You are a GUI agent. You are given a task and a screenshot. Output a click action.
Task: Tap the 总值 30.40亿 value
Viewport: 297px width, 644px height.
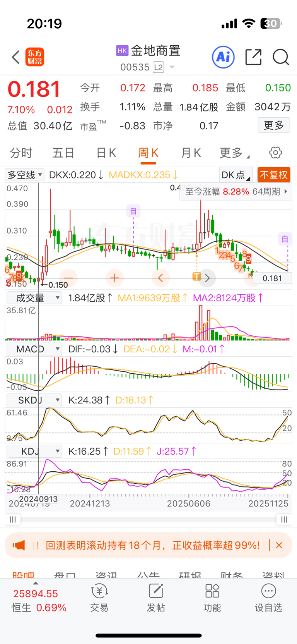pyautogui.click(x=53, y=126)
